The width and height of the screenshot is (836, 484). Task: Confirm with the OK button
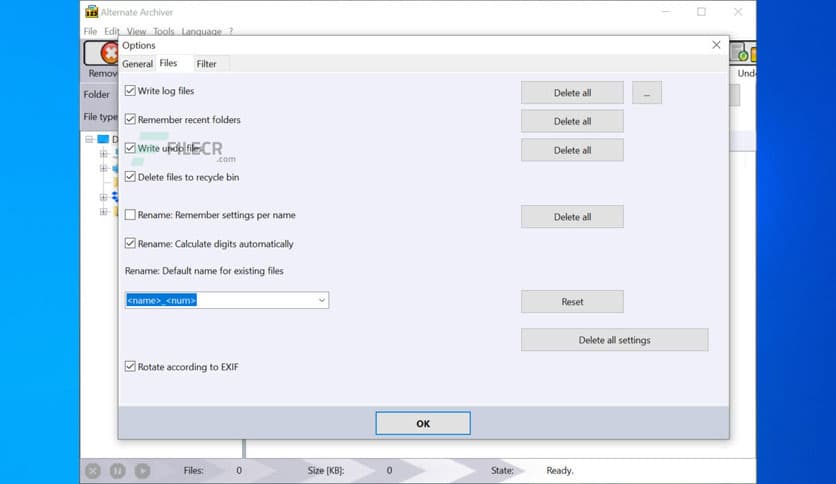click(x=423, y=423)
